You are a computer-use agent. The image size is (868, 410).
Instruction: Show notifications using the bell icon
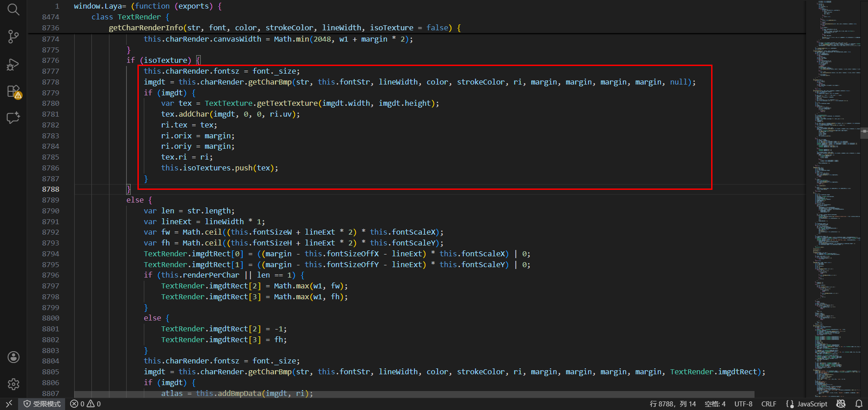click(859, 404)
